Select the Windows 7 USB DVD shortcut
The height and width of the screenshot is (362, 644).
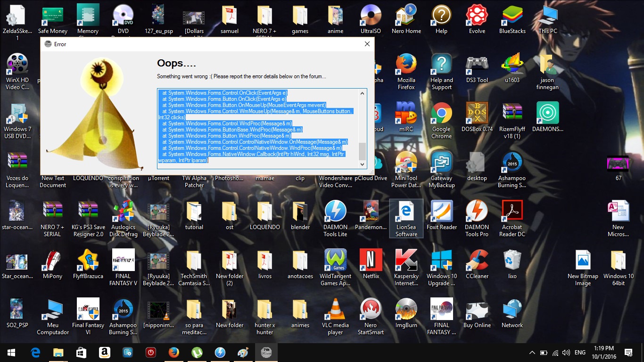17,121
